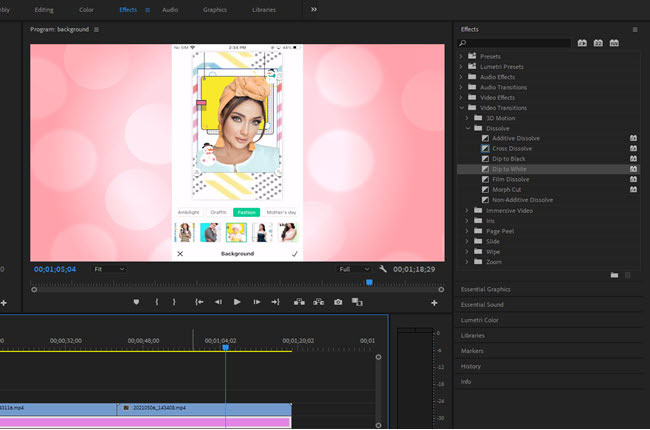Select Morph Cut transition
Image resolution: width=650 pixels, height=430 pixels.
[x=507, y=189]
